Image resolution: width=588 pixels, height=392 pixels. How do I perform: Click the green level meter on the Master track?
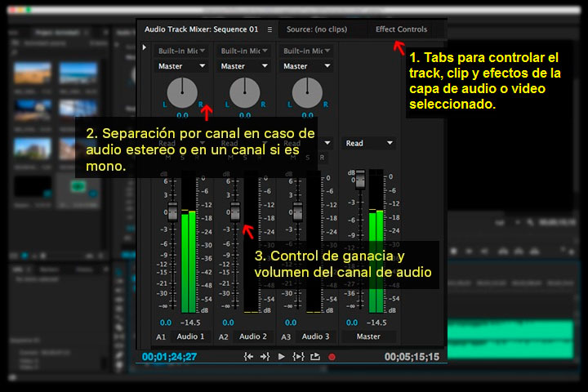(x=376, y=261)
